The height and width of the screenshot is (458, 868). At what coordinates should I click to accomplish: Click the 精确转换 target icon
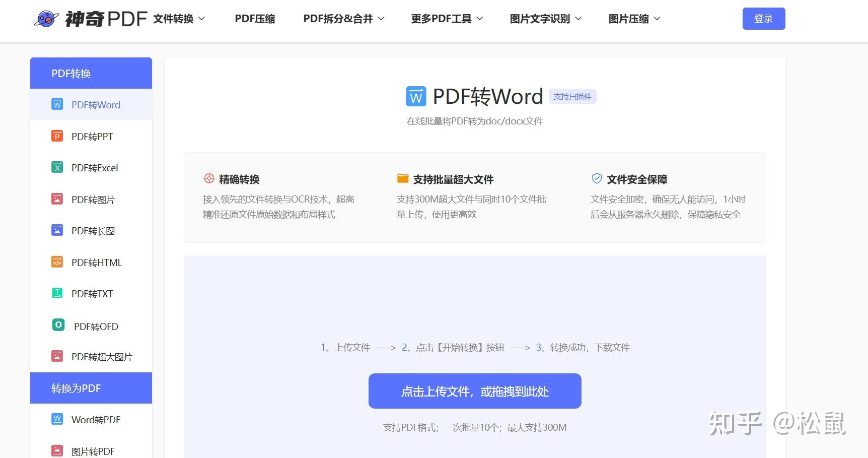209,178
